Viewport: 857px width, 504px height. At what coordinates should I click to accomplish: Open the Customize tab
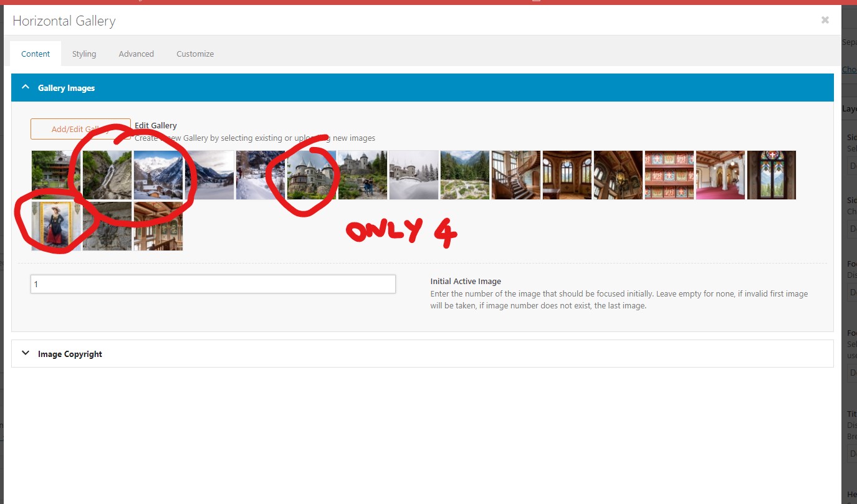pyautogui.click(x=195, y=54)
